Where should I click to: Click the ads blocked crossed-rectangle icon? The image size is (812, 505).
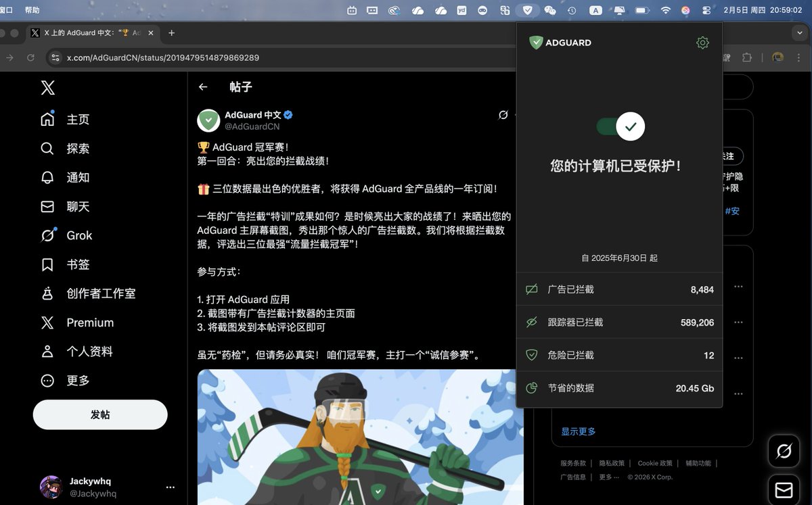click(x=532, y=289)
